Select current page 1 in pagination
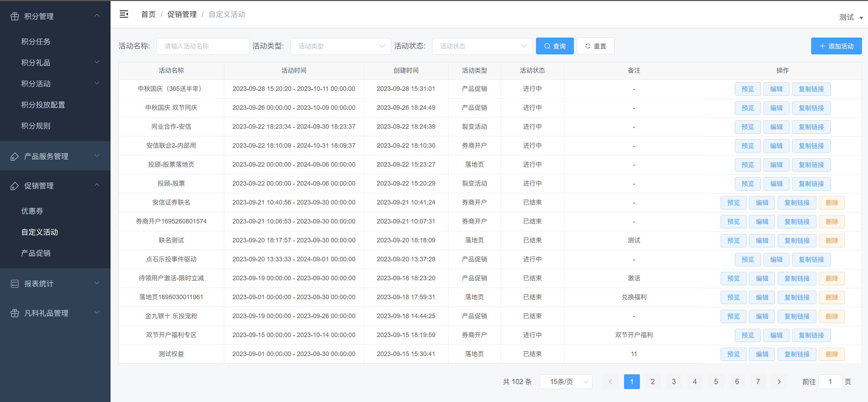Image resolution: width=868 pixels, height=402 pixels. point(632,382)
